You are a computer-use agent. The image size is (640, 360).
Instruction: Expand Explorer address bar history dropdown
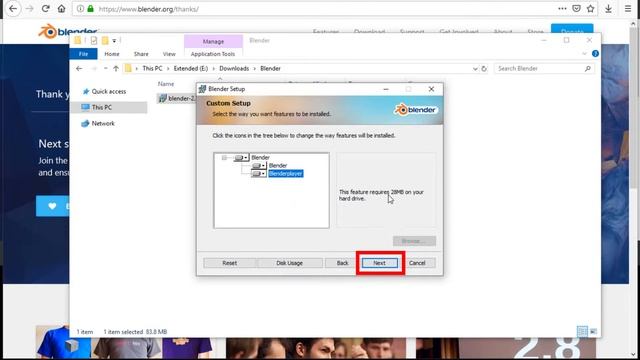(x=475, y=69)
